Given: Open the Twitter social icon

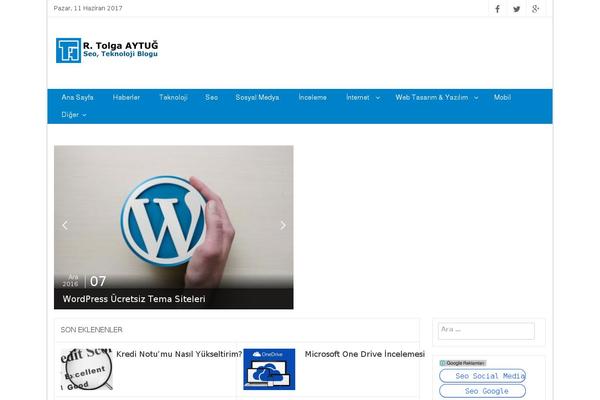Looking at the screenshot, I should [517, 9].
